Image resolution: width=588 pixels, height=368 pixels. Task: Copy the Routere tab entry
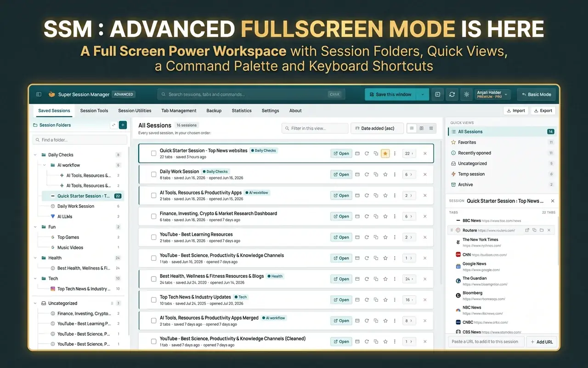click(535, 230)
